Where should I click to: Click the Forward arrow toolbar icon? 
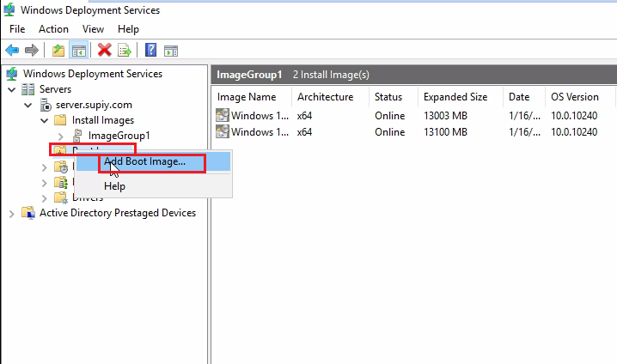32,51
